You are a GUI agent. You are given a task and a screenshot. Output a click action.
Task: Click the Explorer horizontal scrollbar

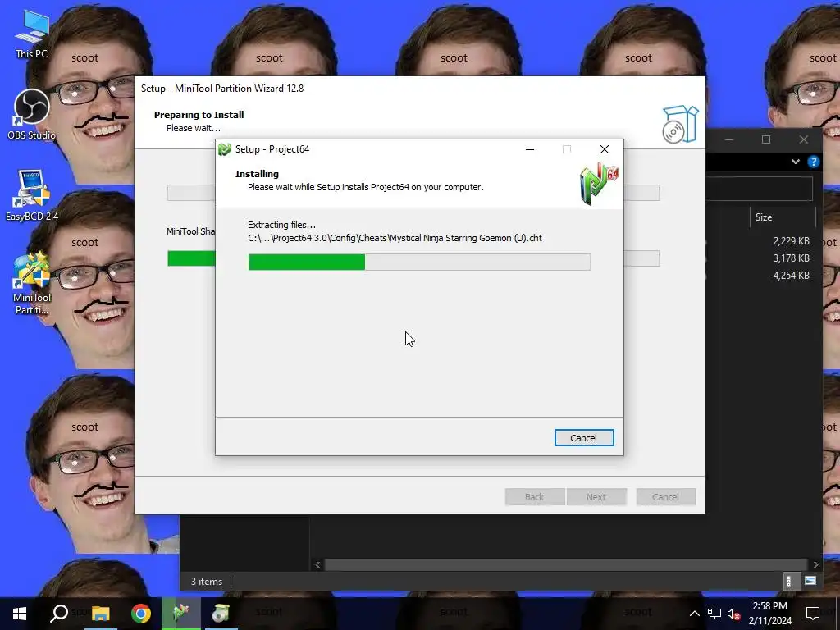[566, 564]
